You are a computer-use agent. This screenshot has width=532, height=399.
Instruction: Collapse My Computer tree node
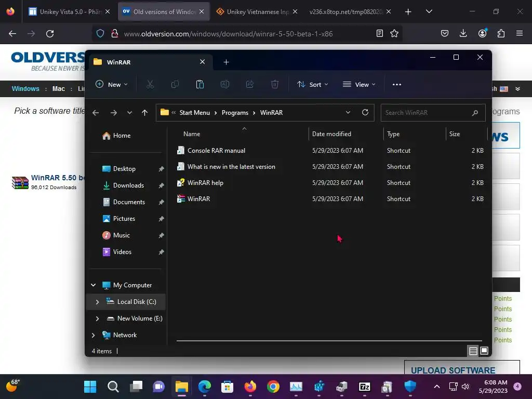pos(94,285)
